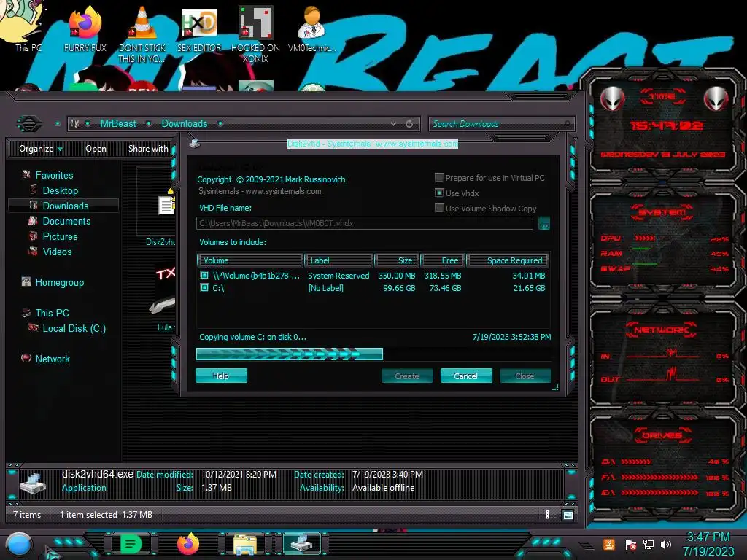This screenshot has height=560, width=747.
Task: Click MrBeast in the address breadcrumb
Action: click(x=118, y=124)
